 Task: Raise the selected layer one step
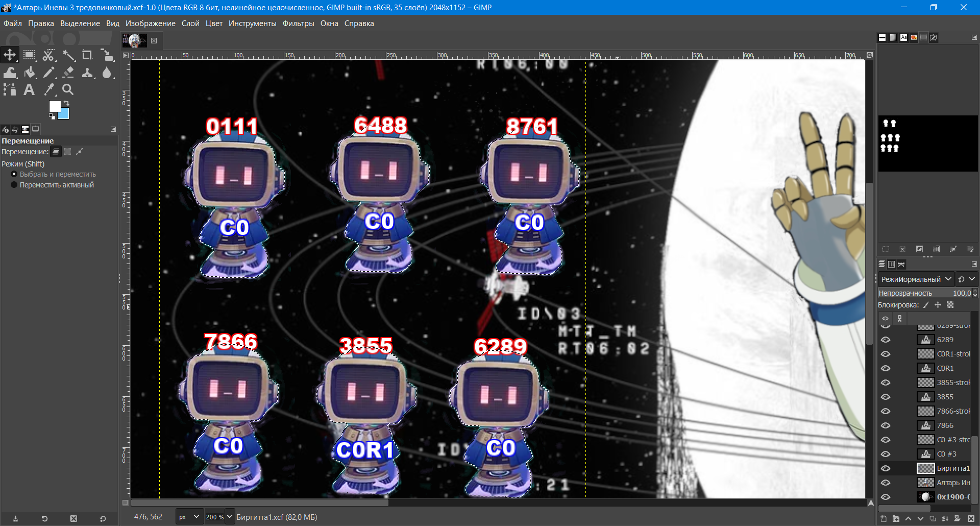pyautogui.click(x=908, y=519)
